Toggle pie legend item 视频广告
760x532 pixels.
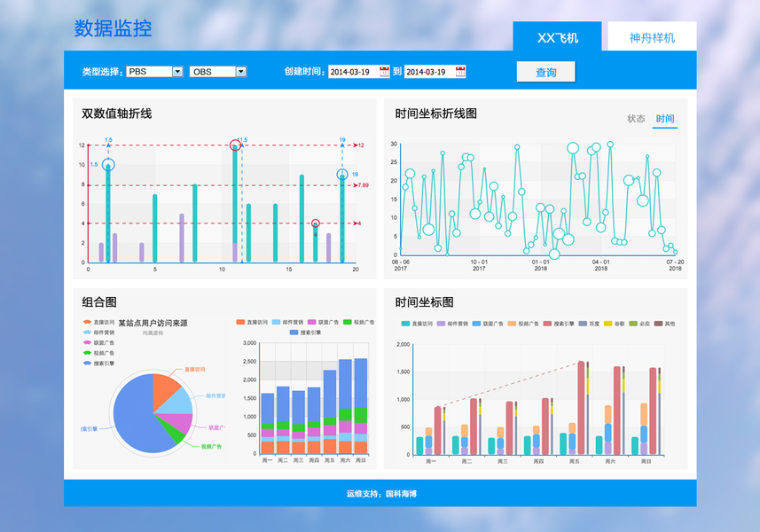tap(98, 353)
